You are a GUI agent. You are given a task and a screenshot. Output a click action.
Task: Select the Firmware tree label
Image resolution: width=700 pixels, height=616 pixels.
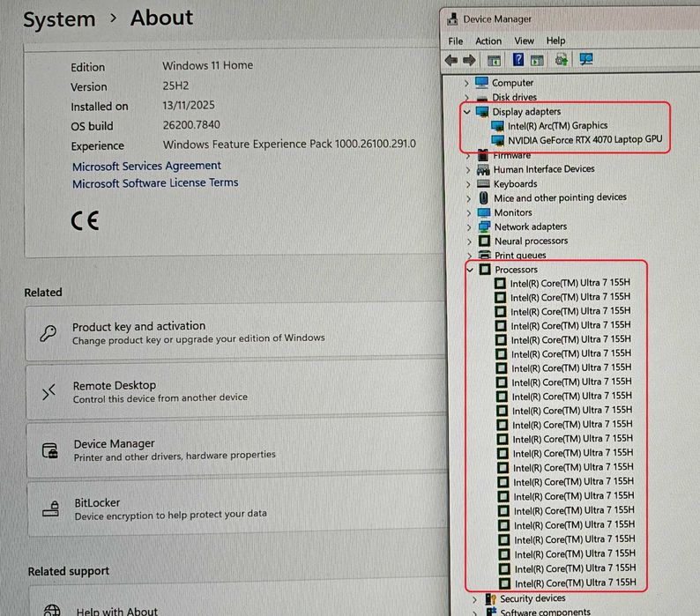tap(512, 155)
